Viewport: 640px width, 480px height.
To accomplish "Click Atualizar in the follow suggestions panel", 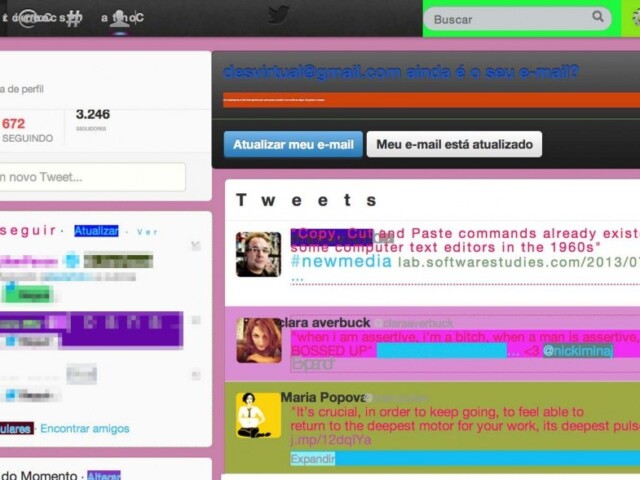I will click(x=96, y=231).
